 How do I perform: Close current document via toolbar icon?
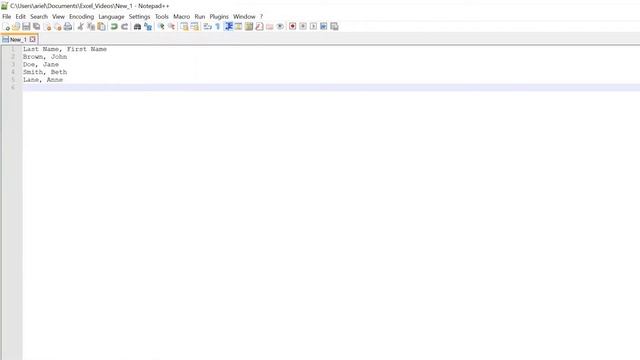pos(47,27)
